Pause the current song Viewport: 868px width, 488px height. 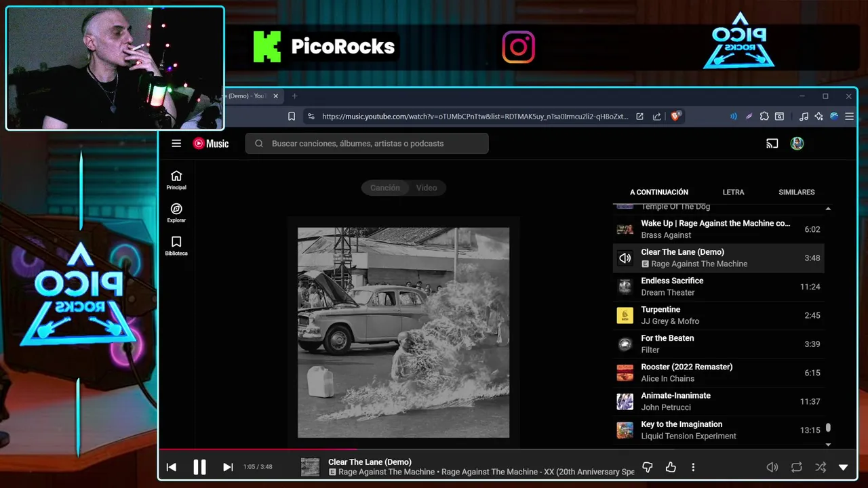point(199,467)
